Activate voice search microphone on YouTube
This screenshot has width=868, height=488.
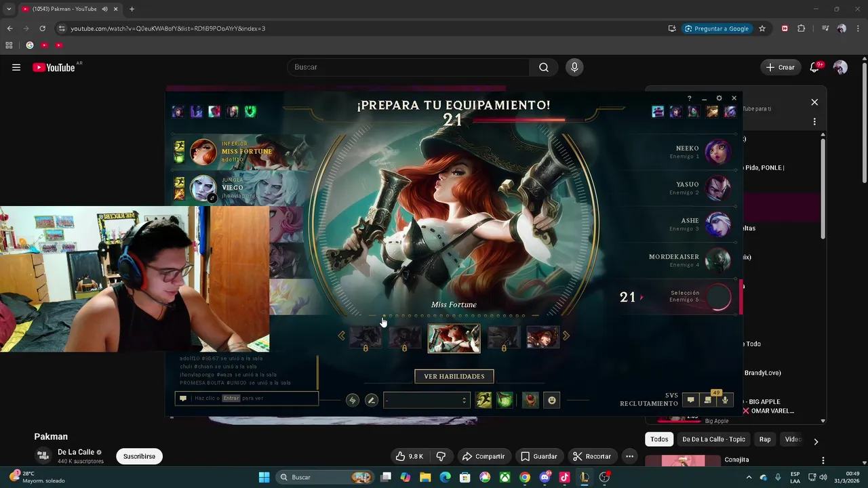[574, 67]
